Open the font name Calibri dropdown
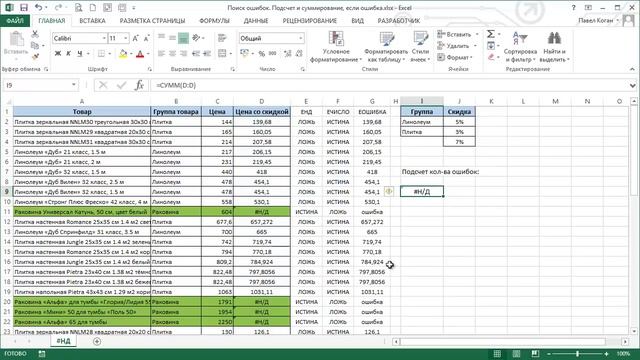The height and width of the screenshot is (360, 640). pos(104,38)
